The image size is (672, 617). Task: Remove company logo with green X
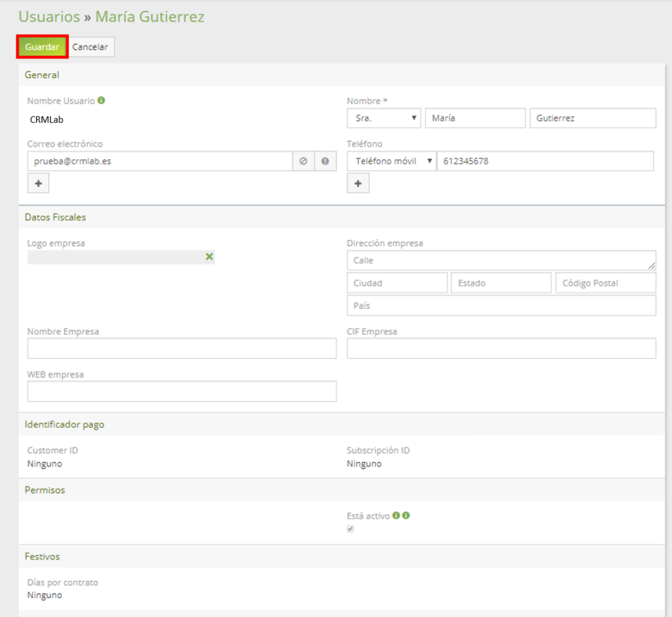(x=209, y=257)
